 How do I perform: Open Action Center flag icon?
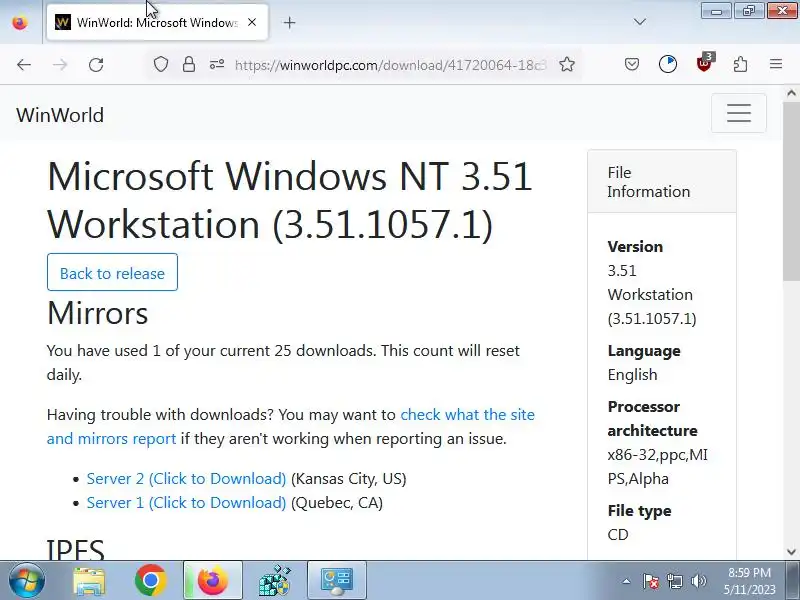coord(651,581)
